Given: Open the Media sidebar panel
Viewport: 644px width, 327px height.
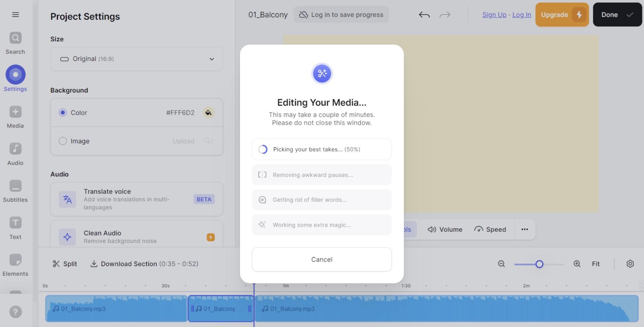Looking at the screenshot, I should [x=15, y=117].
